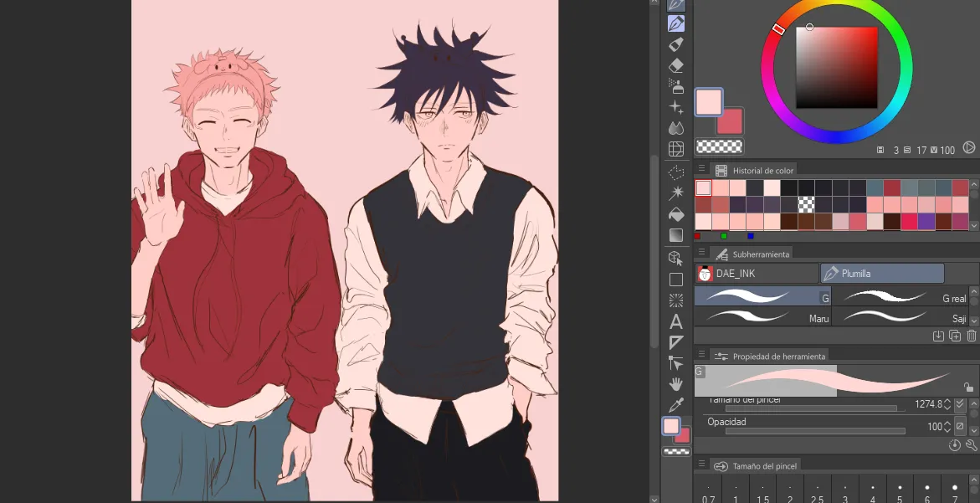Select the mesh Liquify tool
Viewport: 980px width, 503px height.
coord(675,149)
